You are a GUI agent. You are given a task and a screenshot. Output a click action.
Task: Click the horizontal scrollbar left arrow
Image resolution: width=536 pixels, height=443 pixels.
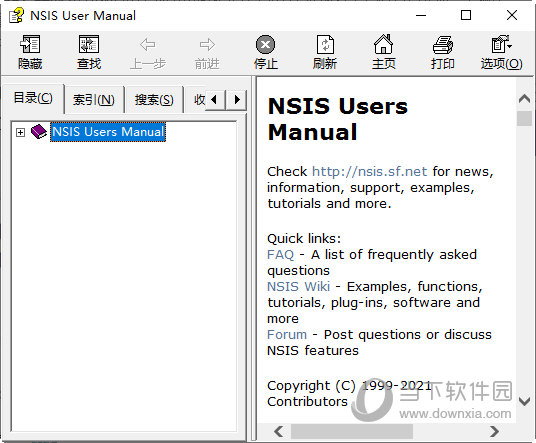point(279,431)
